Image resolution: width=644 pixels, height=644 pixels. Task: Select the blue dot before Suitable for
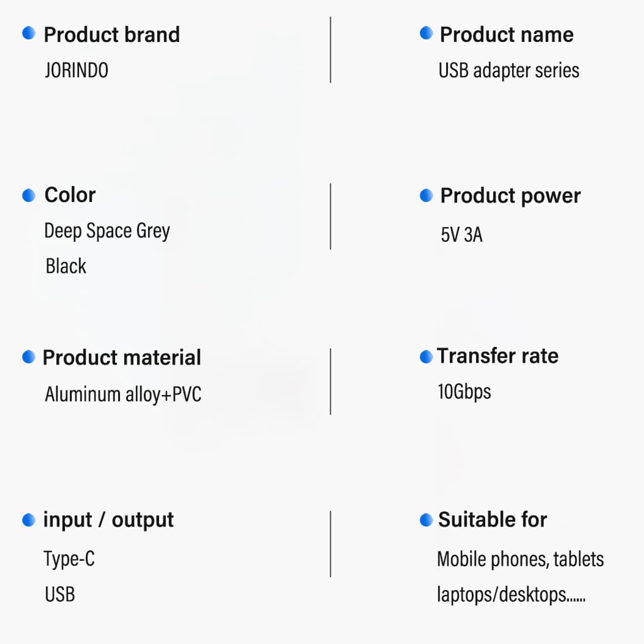click(426, 519)
